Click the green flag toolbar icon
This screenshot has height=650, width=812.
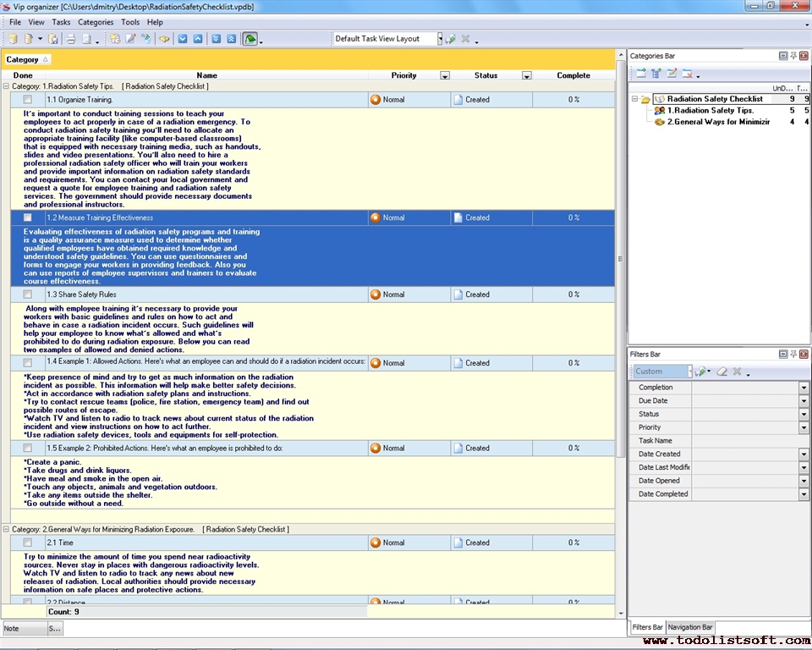coord(250,39)
